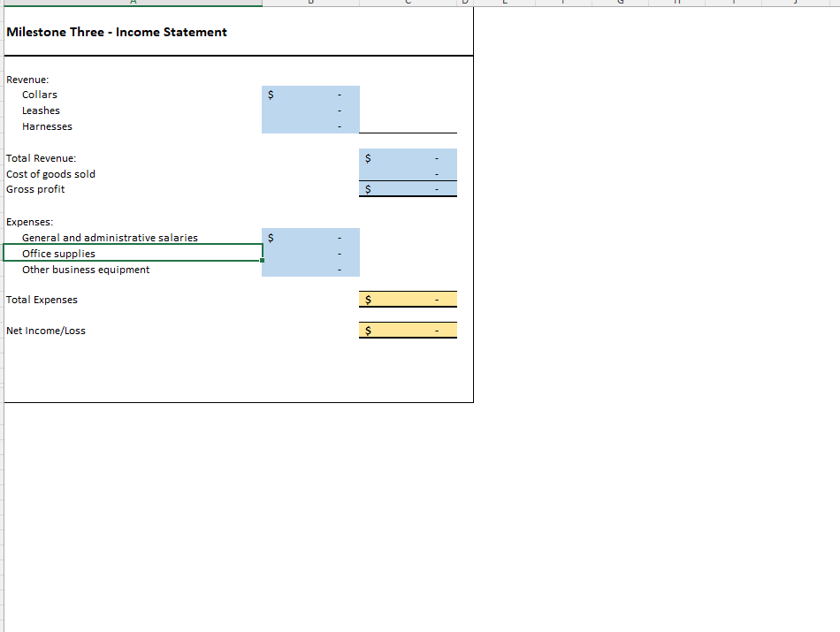Viewport: 840px width, 632px height.
Task: Click column header J
Action: 797,3
